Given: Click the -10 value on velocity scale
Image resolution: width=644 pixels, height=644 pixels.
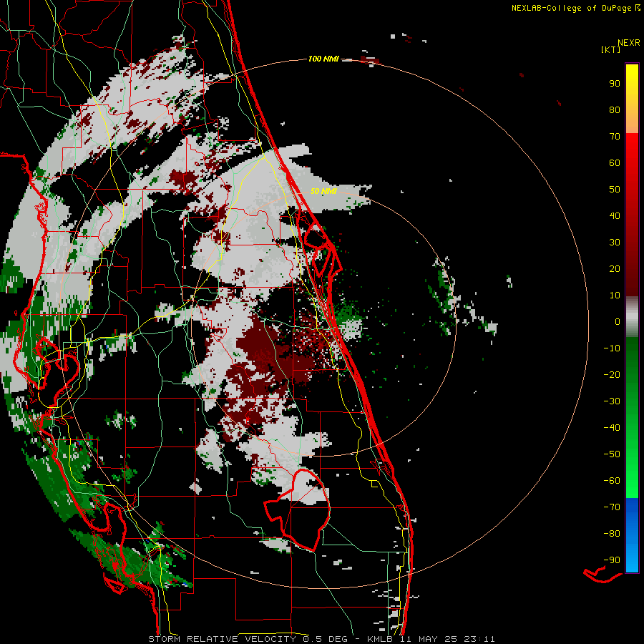Looking at the screenshot, I should click(x=612, y=348).
